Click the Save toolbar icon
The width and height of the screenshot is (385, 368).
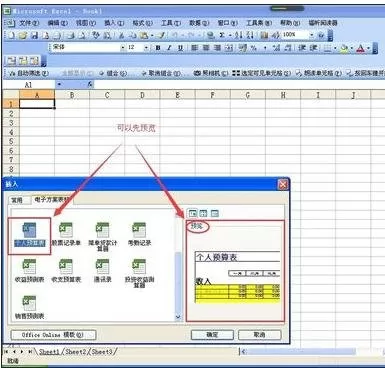[34, 35]
